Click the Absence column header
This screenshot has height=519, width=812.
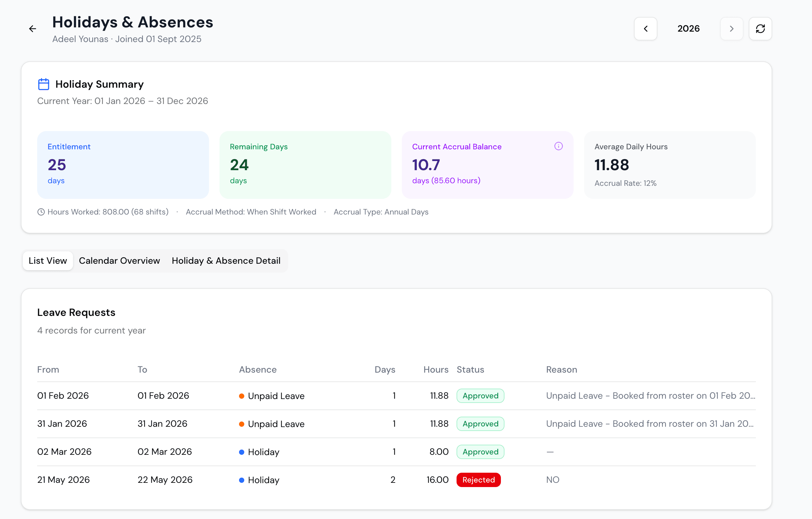(258, 370)
